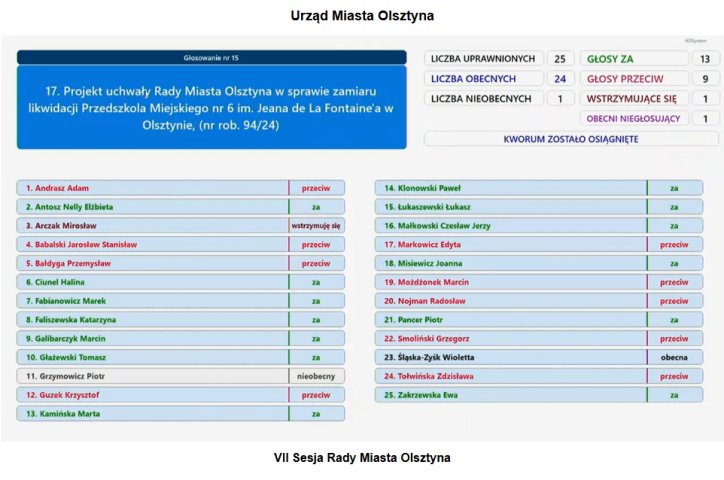Screen dimensions: 724x480
Task: Select councillor row Andrasz Adam
Action: [x=181, y=188]
